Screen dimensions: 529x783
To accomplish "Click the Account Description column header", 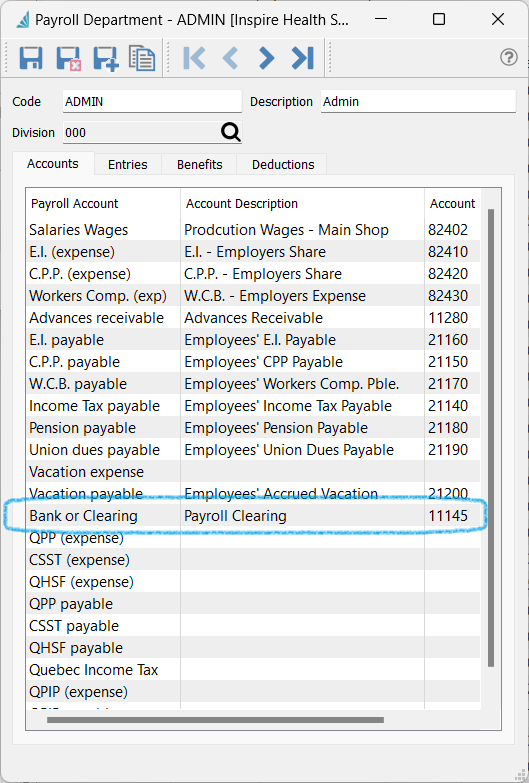I will click(302, 204).
